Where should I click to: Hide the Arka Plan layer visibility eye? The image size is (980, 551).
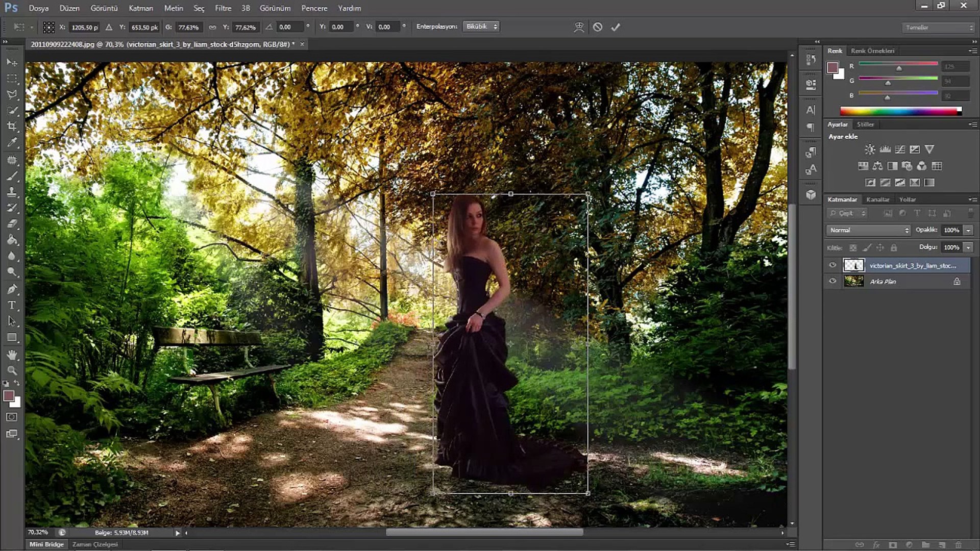[832, 281]
